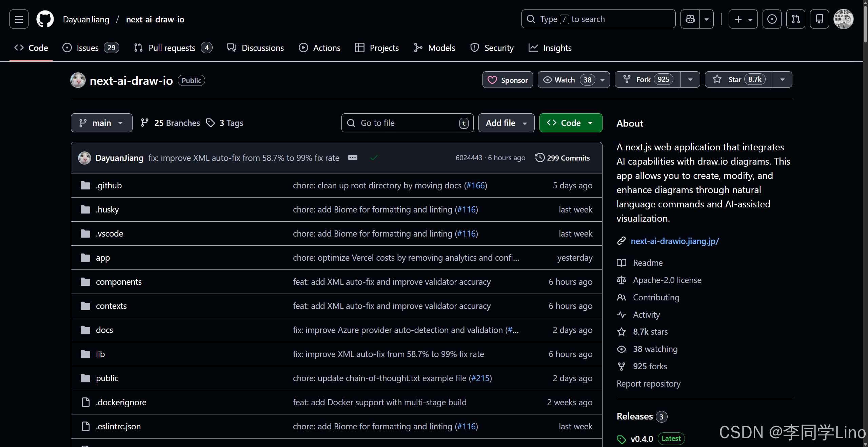Viewport: 868px width, 447px height.
Task: Open the notifications inbox icon
Action: (x=819, y=19)
